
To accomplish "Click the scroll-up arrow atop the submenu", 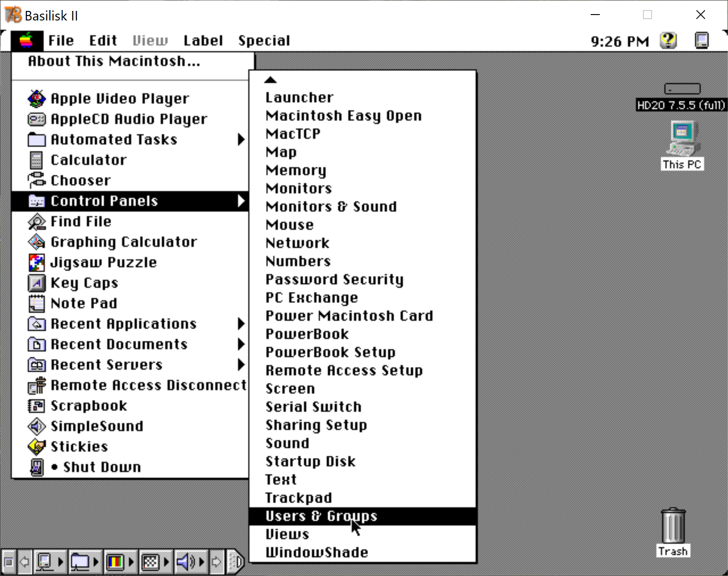I will click(270, 80).
